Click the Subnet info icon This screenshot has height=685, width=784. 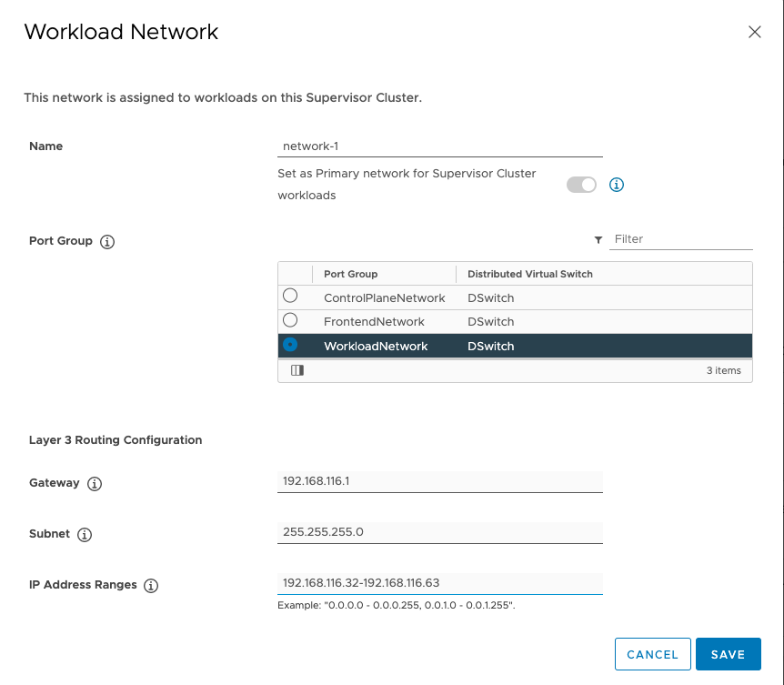click(x=85, y=535)
